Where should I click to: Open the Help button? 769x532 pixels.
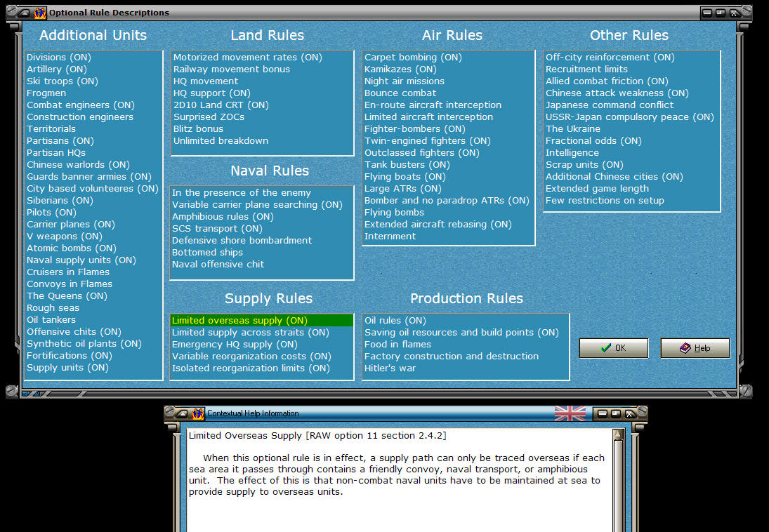(695, 348)
